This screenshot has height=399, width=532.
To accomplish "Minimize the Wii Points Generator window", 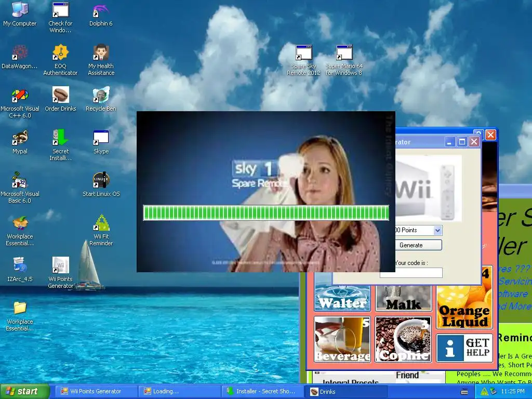I will click(x=449, y=142).
